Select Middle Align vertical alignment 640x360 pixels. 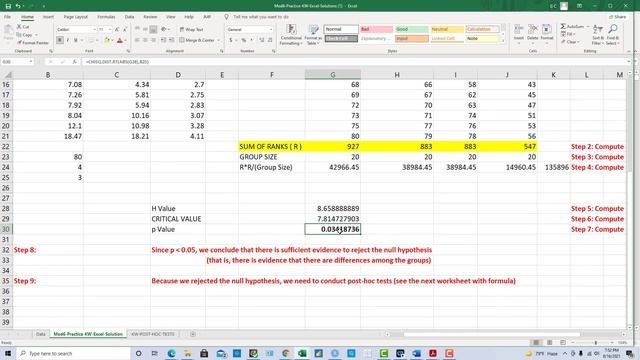pos(145,29)
